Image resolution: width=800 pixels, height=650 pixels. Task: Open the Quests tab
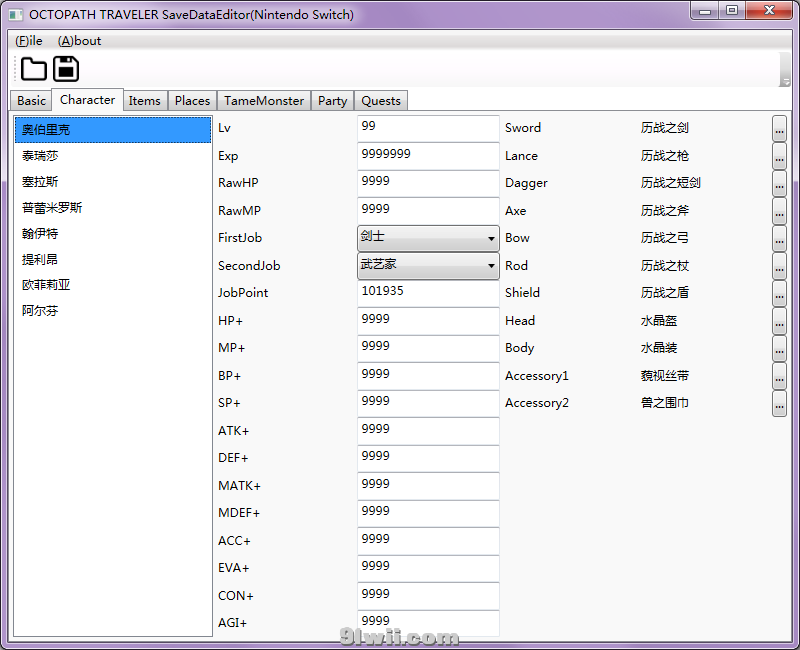[x=381, y=101]
